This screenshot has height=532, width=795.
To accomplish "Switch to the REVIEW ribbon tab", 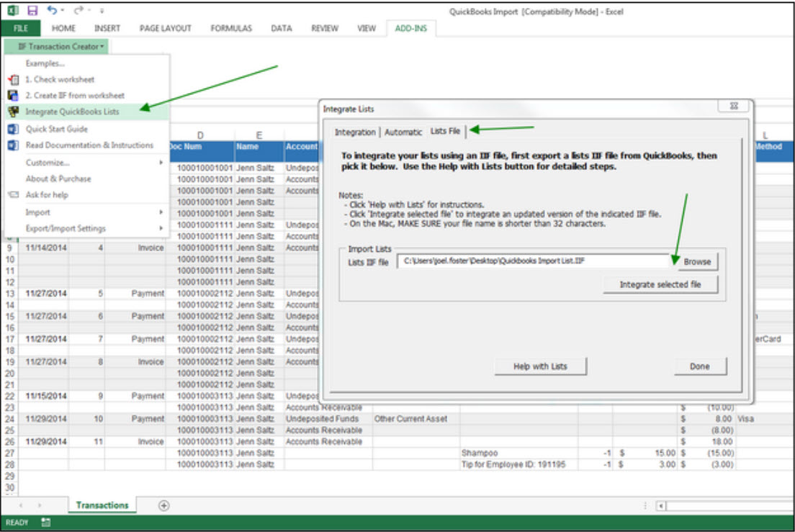I will pos(325,28).
